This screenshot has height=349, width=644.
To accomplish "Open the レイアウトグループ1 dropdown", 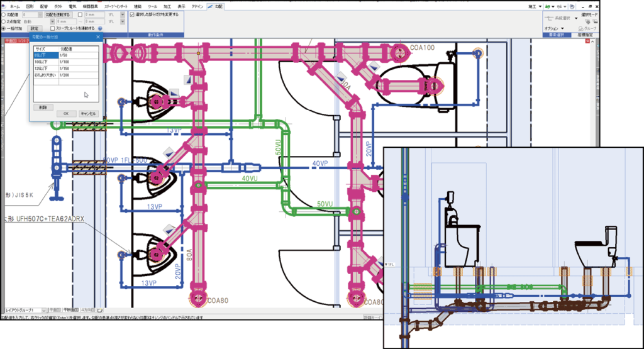I will point(44,310).
